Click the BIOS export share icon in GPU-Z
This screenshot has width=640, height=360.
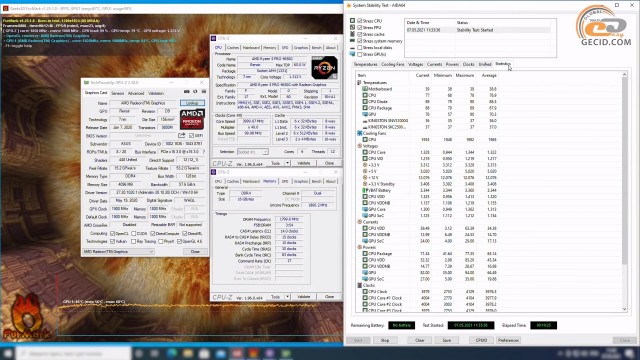[182, 136]
